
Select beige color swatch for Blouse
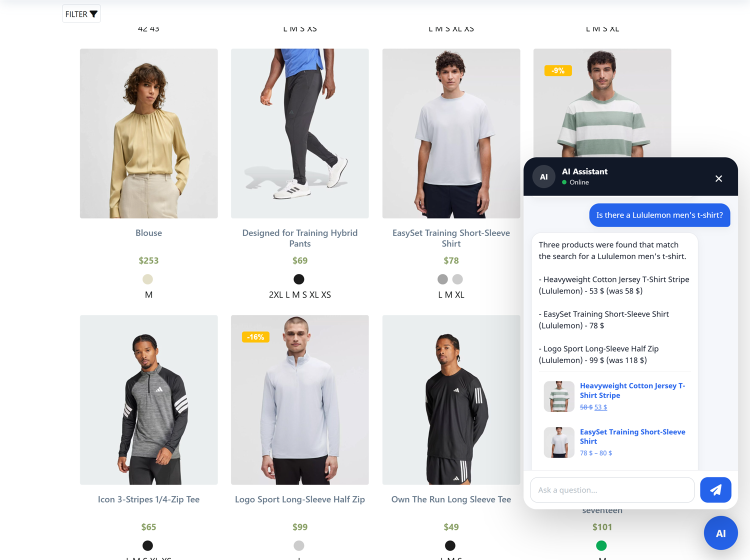click(147, 279)
